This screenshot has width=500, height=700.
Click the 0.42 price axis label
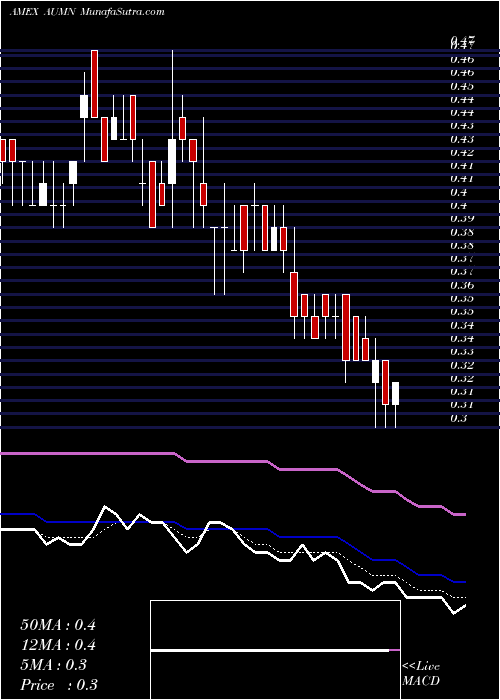click(x=462, y=152)
